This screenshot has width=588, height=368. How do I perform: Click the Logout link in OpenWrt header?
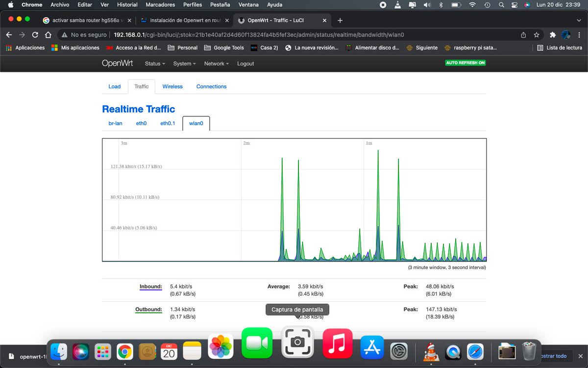pyautogui.click(x=245, y=64)
